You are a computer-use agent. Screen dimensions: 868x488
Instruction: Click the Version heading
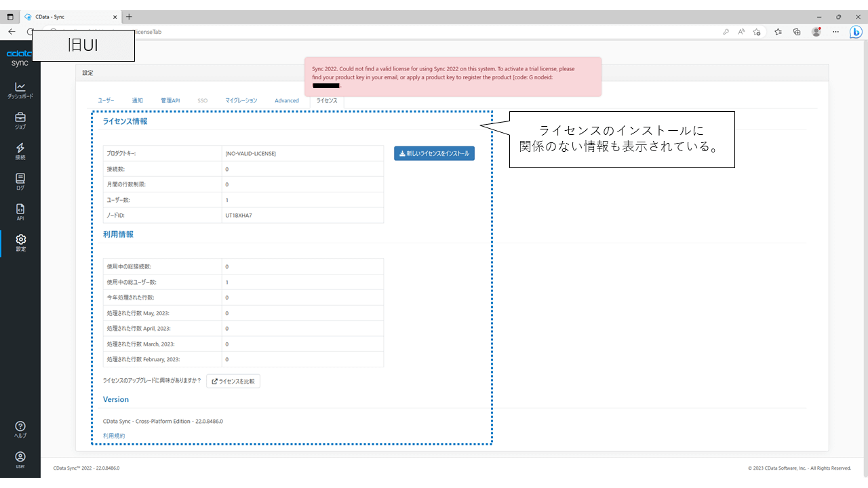[116, 399]
